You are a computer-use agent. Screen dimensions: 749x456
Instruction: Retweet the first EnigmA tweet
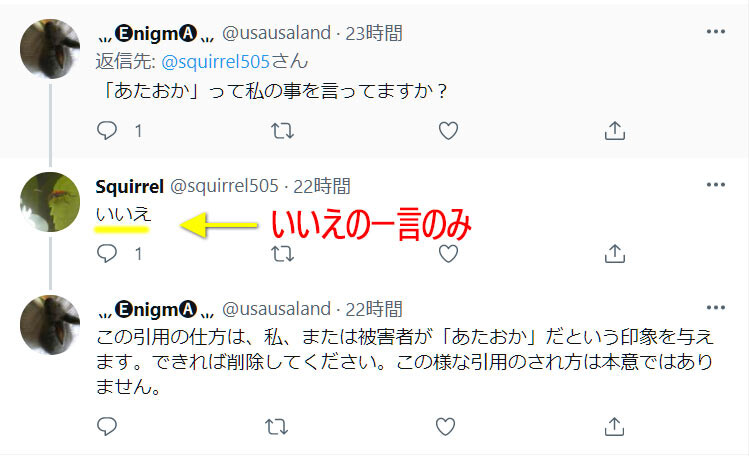(282, 130)
